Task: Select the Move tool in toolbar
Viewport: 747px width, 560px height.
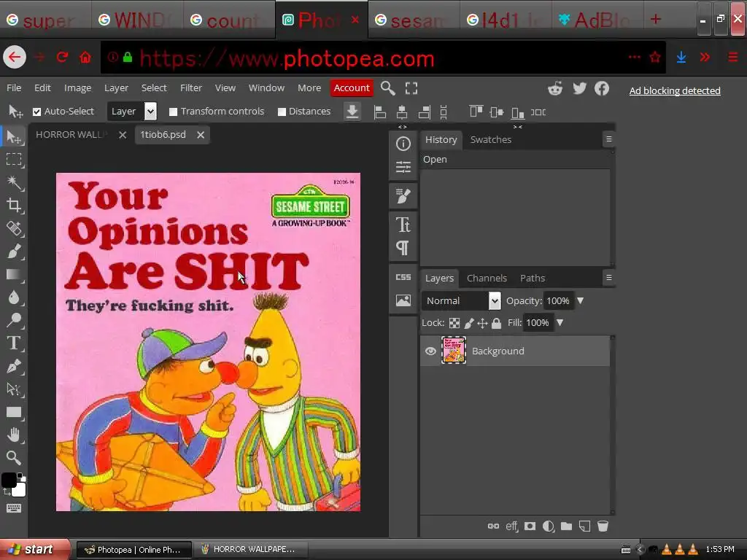Action: click(x=15, y=137)
